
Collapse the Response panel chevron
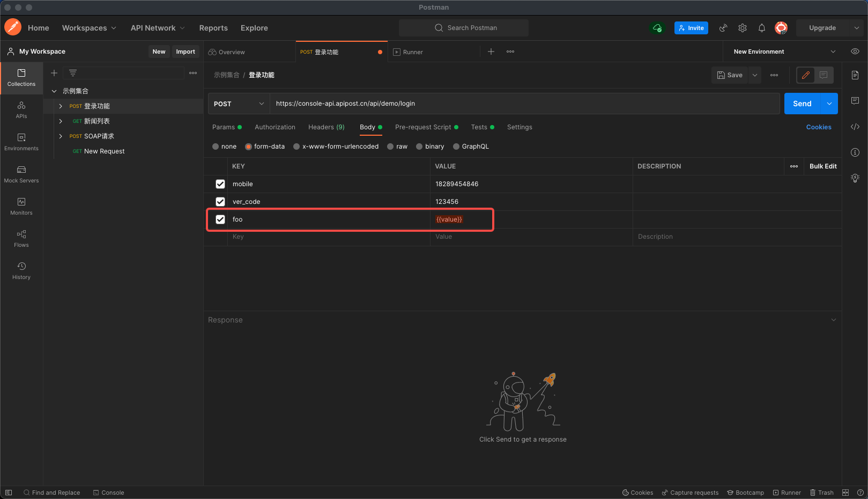834,320
